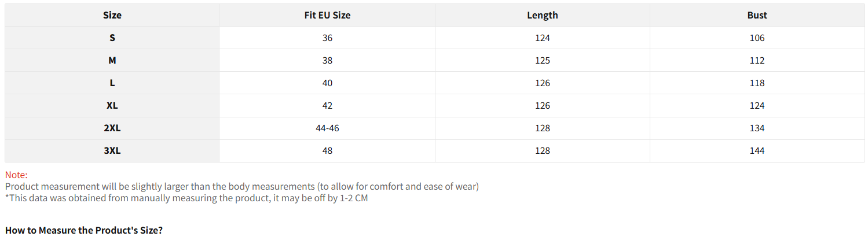Click the manual measurement disclaimer text
Screen dimensions: 868x240
pos(186,198)
